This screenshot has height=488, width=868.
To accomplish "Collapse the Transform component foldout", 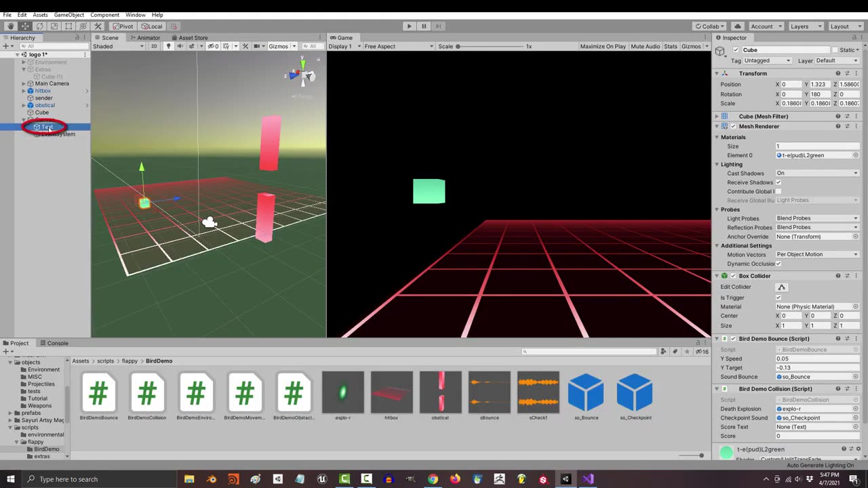I will (717, 73).
